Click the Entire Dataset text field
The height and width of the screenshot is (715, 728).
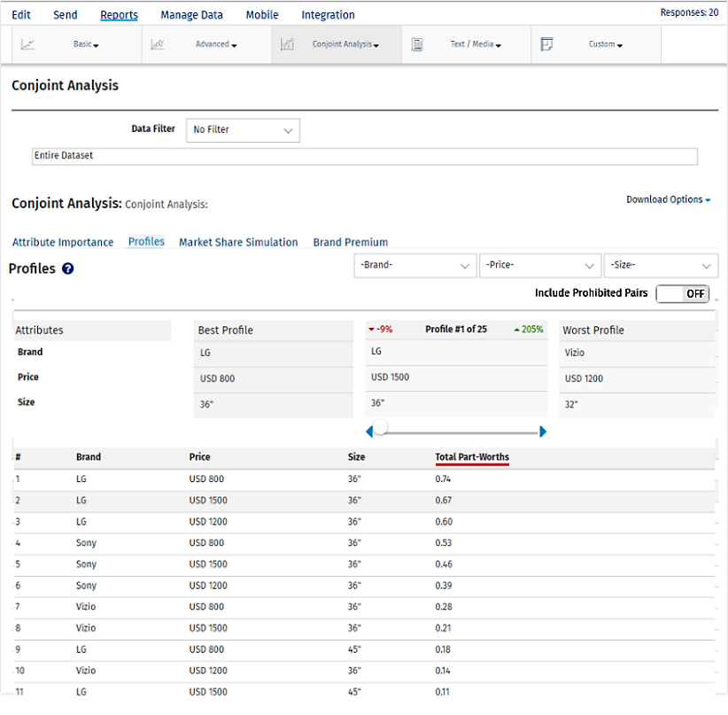point(364,156)
